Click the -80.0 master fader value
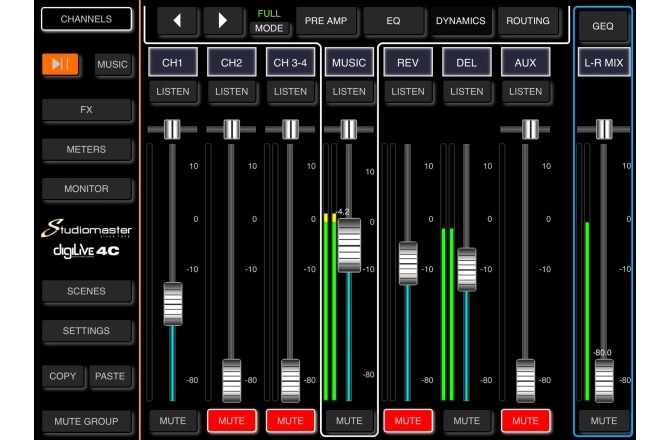 (602, 353)
